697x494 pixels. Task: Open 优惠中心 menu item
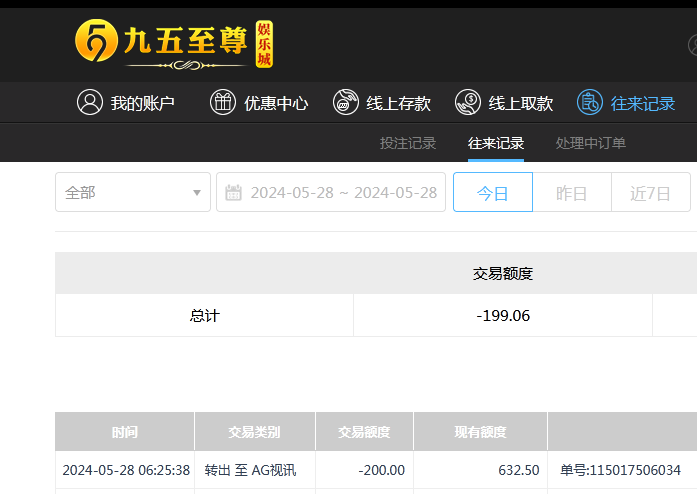click(x=259, y=102)
